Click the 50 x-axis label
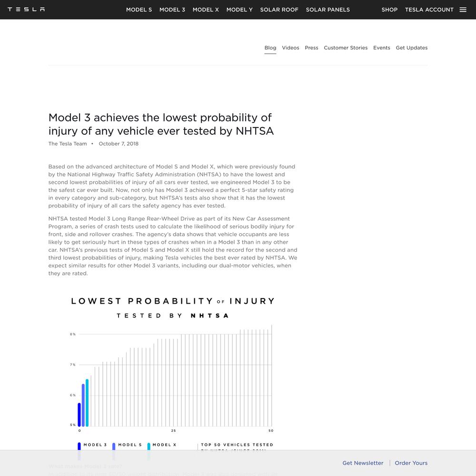Viewport: 476px width, 476px height. (x=271, y=430)
